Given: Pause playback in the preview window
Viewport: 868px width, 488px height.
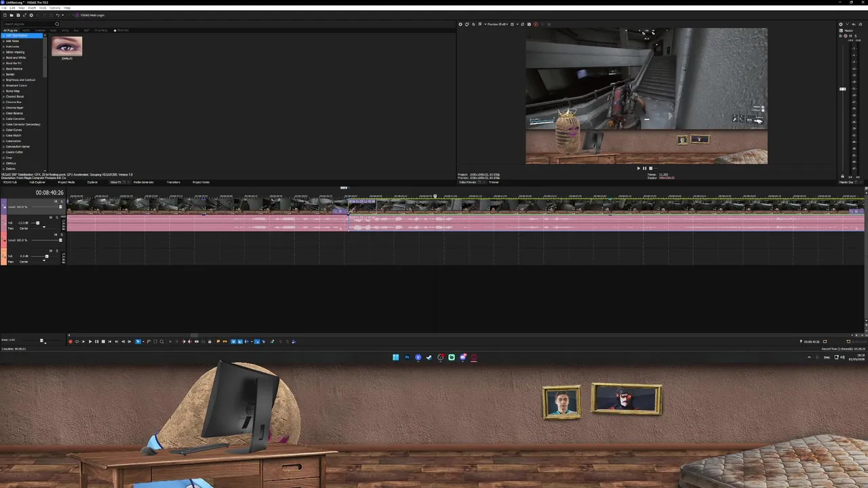Looking at the screenshot, I should (x=644, y=168).
